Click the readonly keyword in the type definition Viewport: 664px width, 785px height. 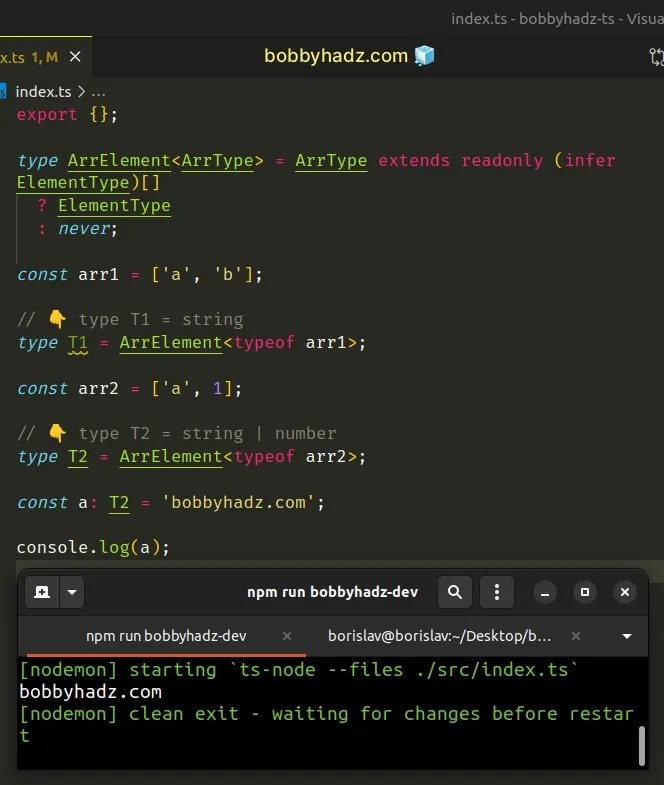pos(502,161)
